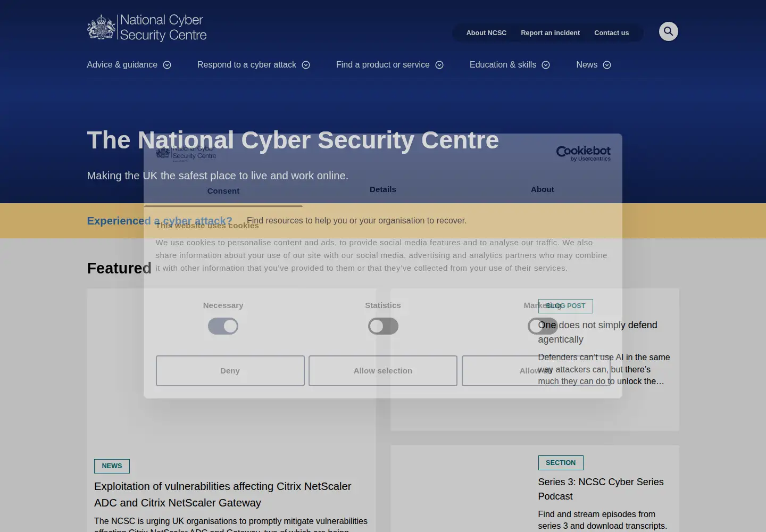Viewport: 766px width, 532px height.
Task: Open the Citrix NetScaler vulnerabilities news article
Action: click(x=223, y=494)
